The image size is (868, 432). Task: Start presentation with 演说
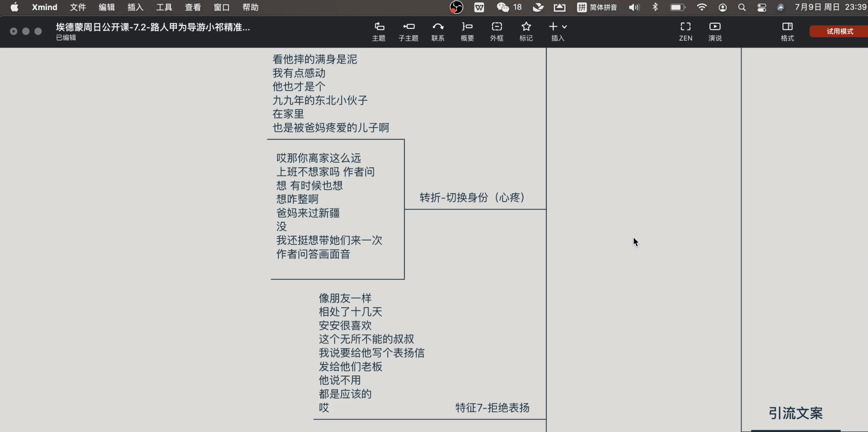click(715, 32)
